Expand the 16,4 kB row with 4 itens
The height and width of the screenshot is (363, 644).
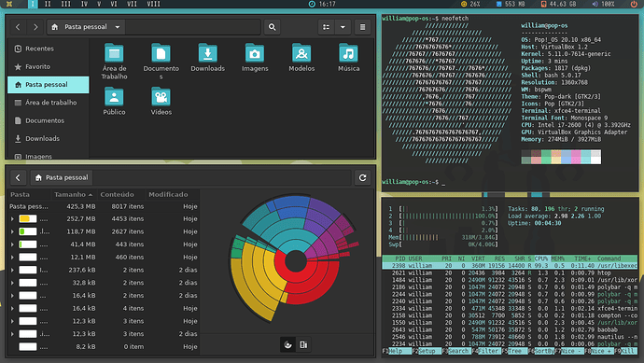coord(12,308)
